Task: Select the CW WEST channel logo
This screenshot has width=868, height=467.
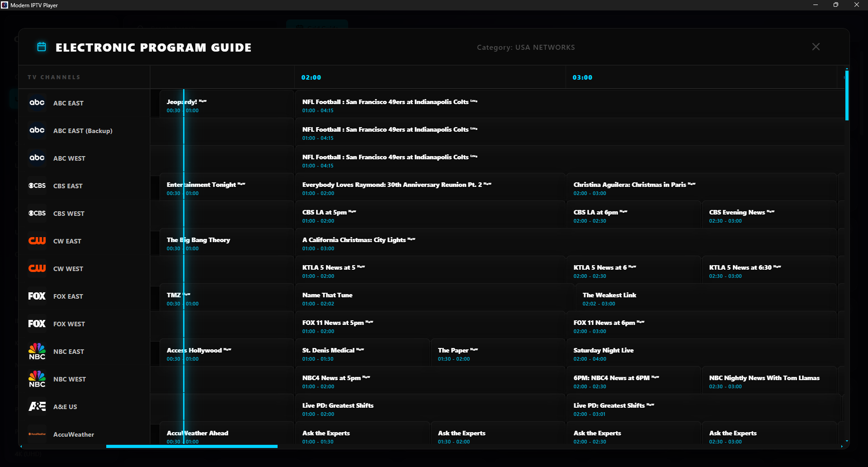Action: (37, 268)
